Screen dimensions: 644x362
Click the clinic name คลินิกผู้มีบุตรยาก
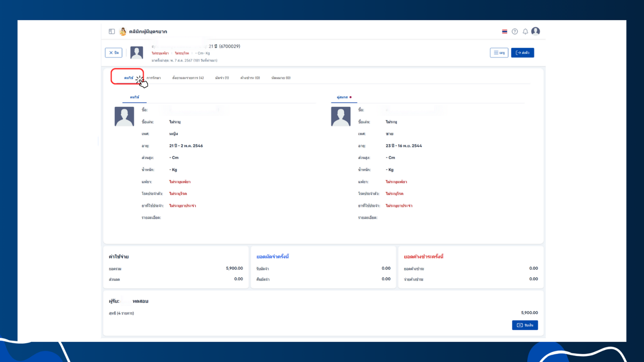pyautogui.click(x=148, y=32)
